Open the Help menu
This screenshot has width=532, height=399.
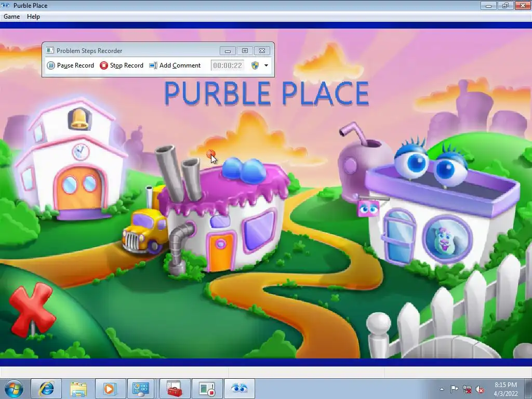(33, 16)
